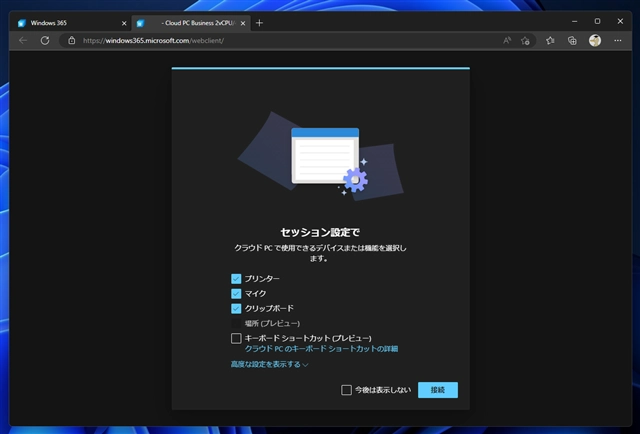Screen dimensions: 640x434
Task: Reload the page with refresh icon
Action: tap(45, 40)
